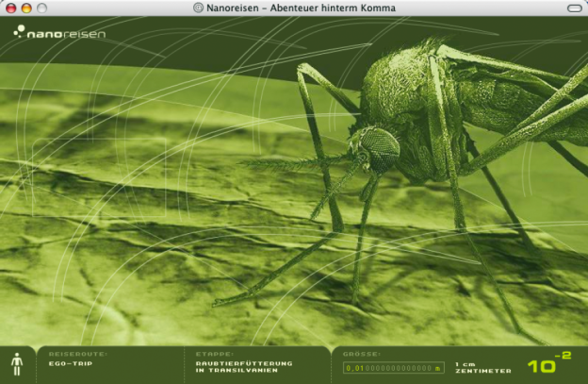This screenshot has width=588, height=384.
Task: Click the square target frame on the skin
Action: pos(99,177)
